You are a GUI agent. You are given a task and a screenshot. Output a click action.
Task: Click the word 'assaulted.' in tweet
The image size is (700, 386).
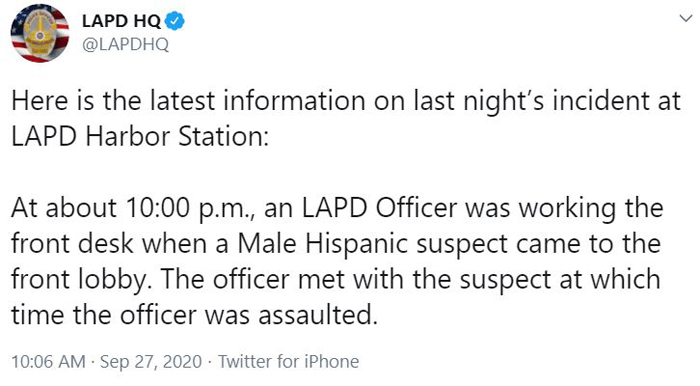318,315
